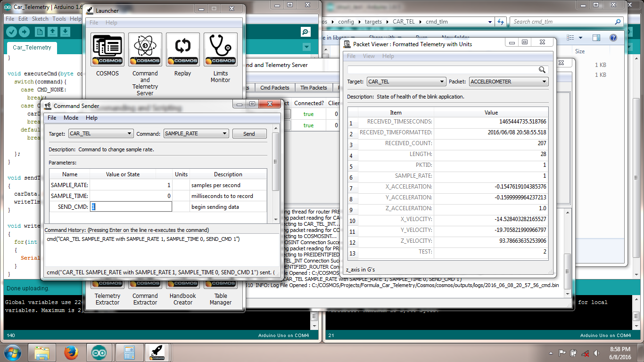Open the Mode menu in Command Sender

tap(71, 118)
